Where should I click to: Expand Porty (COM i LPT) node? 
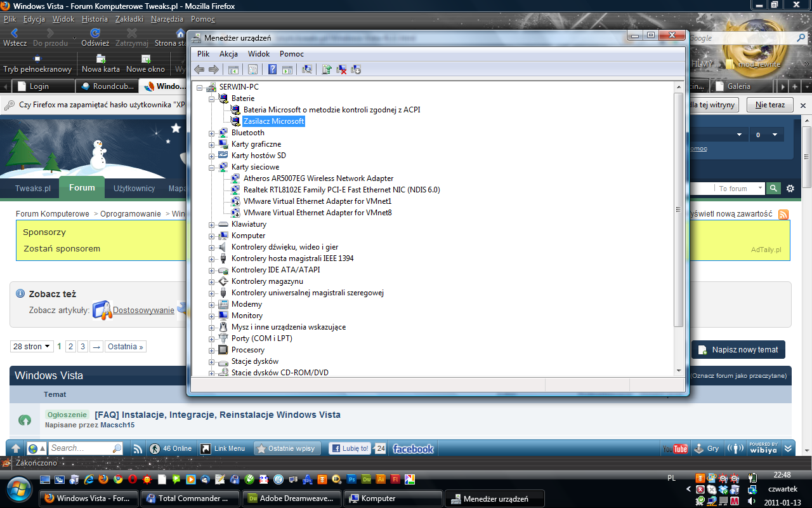(212, 338)
